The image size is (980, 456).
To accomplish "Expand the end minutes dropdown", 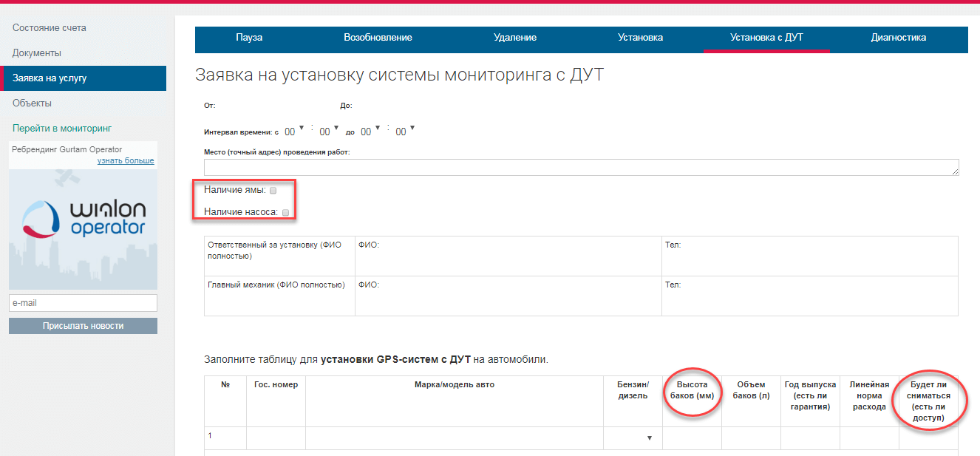I will pos(405,131).
